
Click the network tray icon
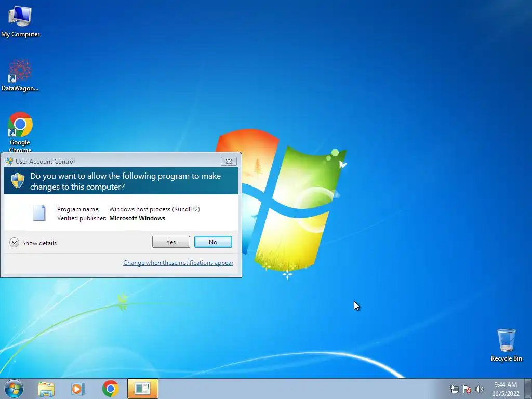[454, 389]
